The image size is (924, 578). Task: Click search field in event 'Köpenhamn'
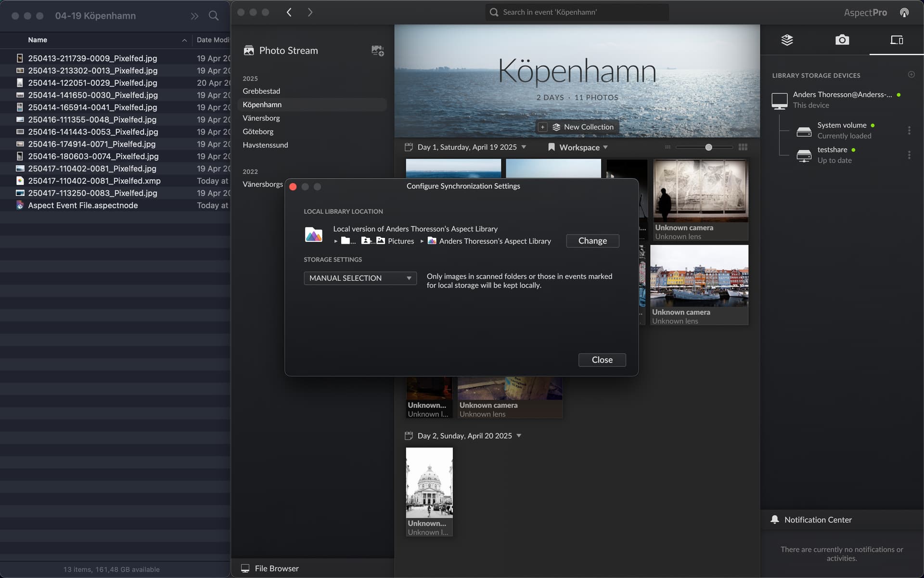577,13
